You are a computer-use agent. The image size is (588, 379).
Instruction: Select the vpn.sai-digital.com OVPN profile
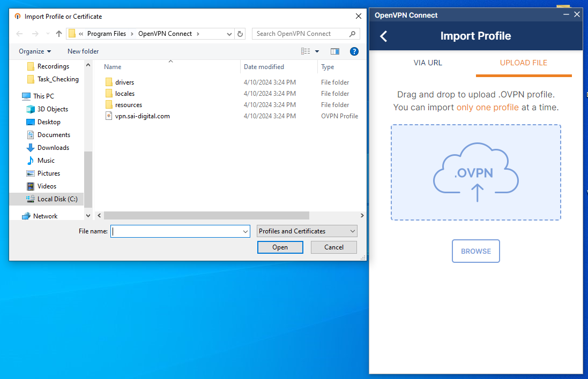(x=141, y=116)
